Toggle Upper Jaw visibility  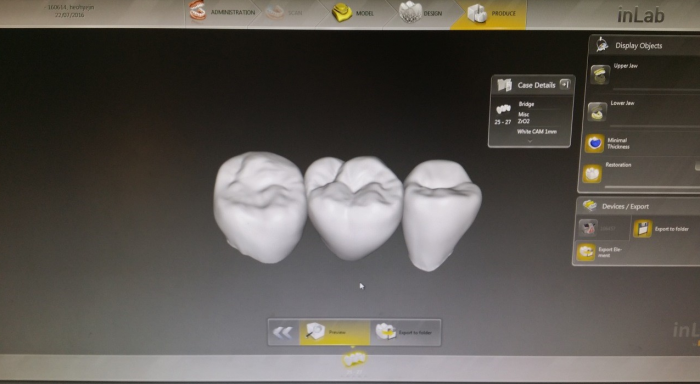600,75
